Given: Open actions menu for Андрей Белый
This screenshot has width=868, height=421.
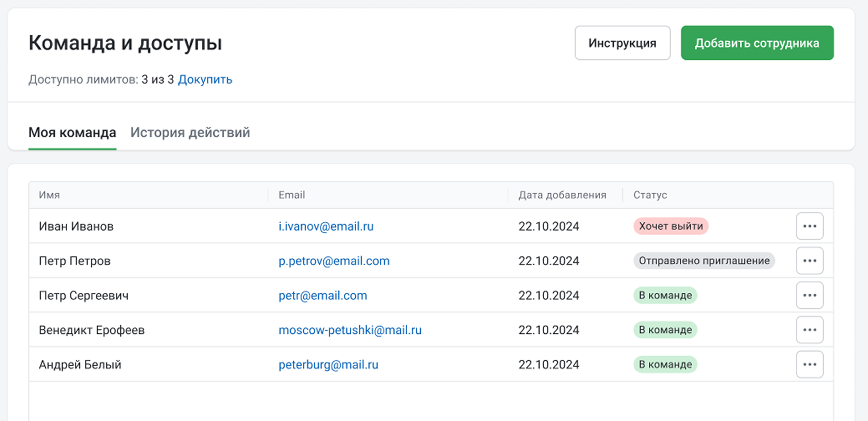Looking at the screenshot, I should tap(809, 365).
